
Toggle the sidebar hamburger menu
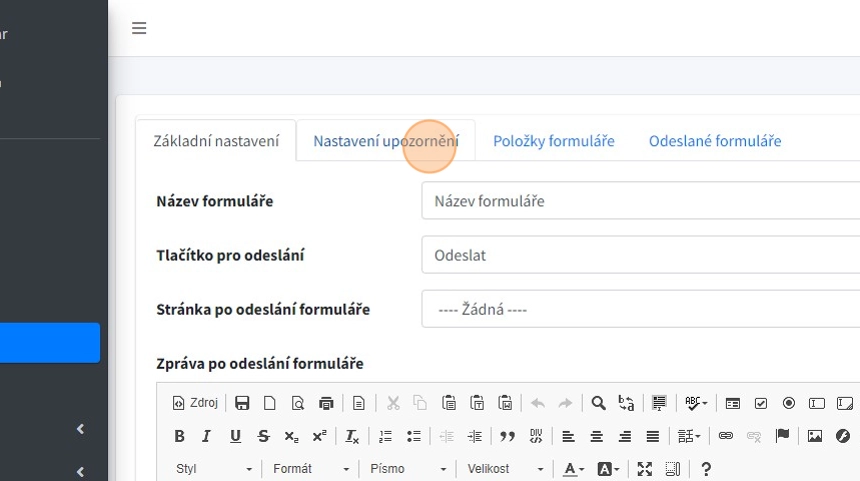coord(139,28)
